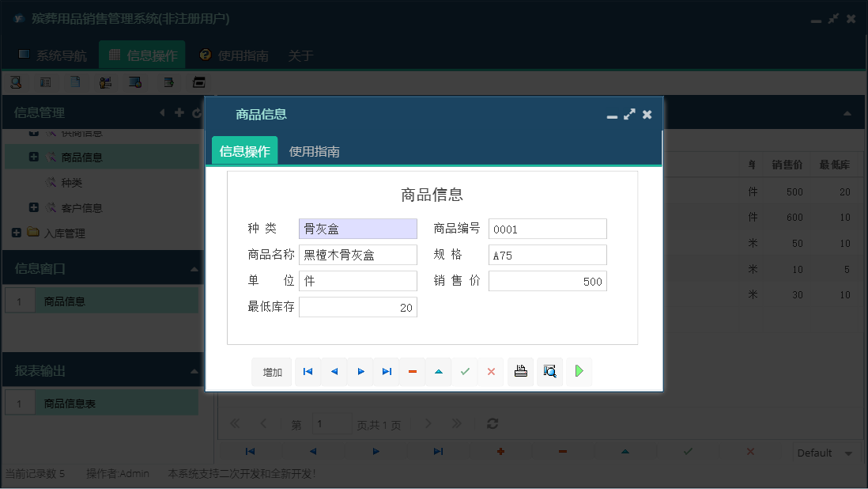Click the green run arrow in the dialog
This screenshot has height=489, width=868.
579,371
